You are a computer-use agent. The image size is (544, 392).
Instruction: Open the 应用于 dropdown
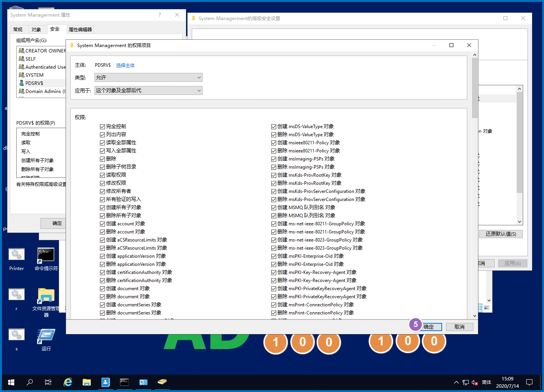pos(148,90)
